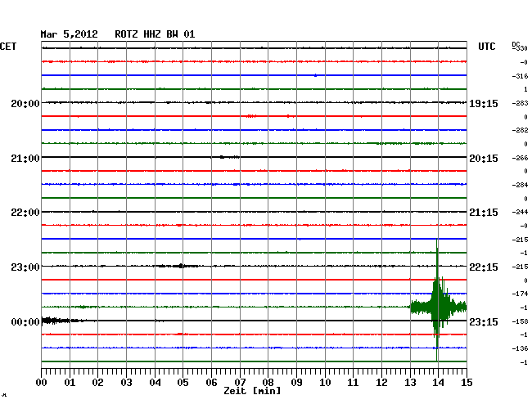The width and height of the screenshot is (532, 404).
Task: Click the 23:15 UTC time label
Action: click(x=484, y=322)
